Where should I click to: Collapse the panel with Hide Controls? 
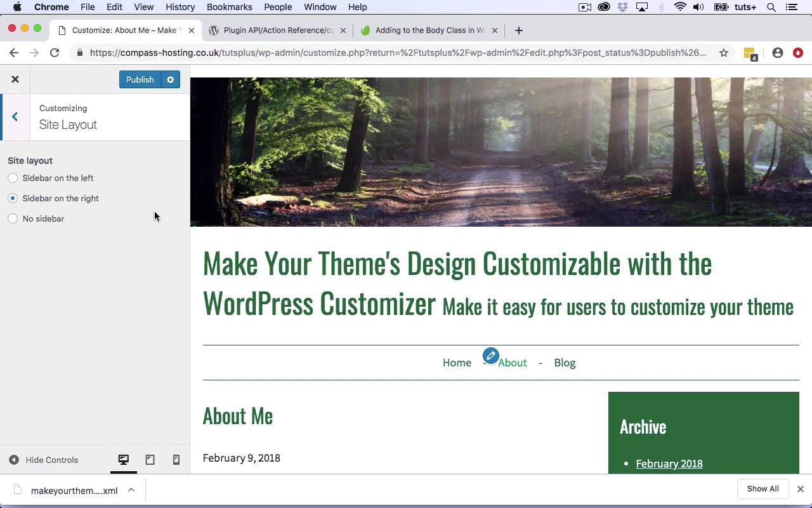point(43,460)
